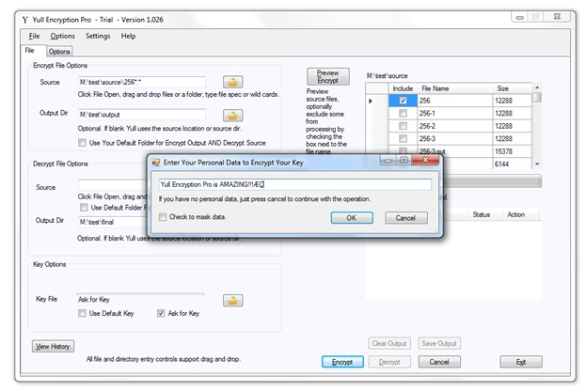Image resolution: width=586 pixels, height=392 pixels.
Task: Disable the Ask for Key checkbox
Action: 161,313
